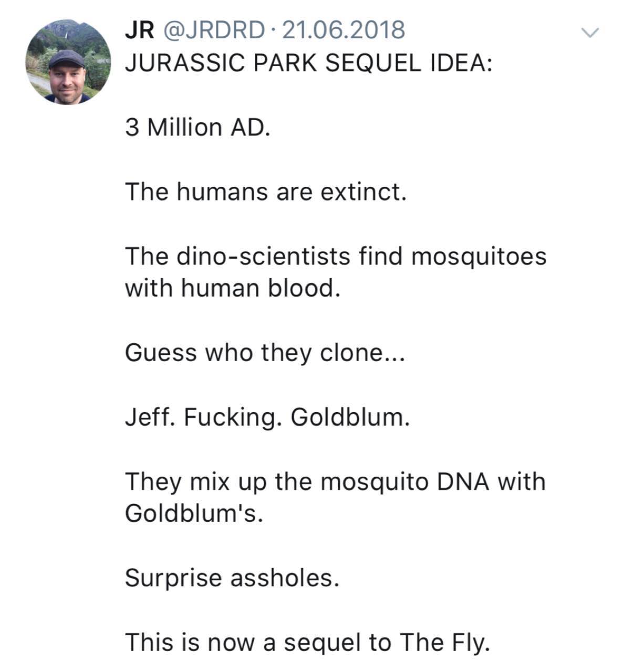This screenshot has width=623, height=672.
Task: Open the @JRDRD handle link
Action: [x=215, y=30]
